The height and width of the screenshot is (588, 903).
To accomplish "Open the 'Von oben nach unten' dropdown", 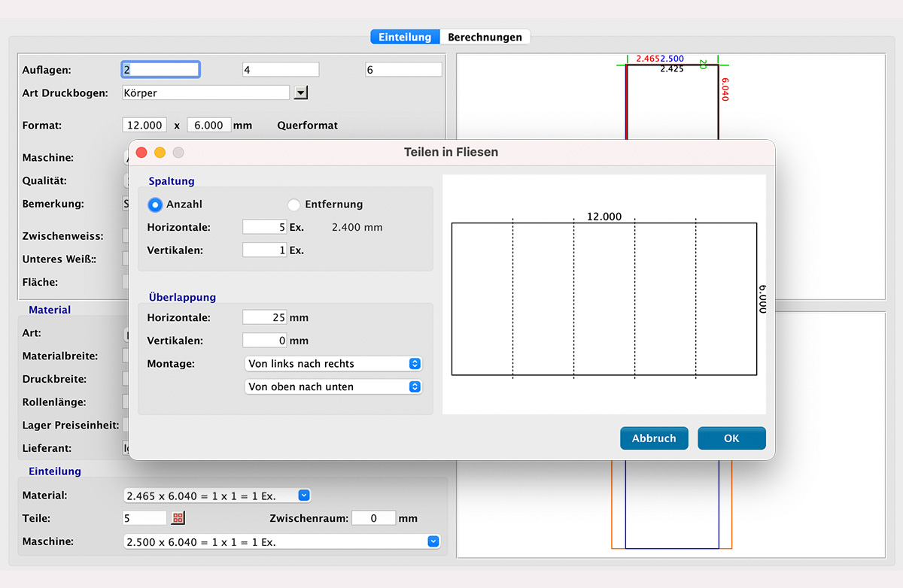I will point(333,386).
